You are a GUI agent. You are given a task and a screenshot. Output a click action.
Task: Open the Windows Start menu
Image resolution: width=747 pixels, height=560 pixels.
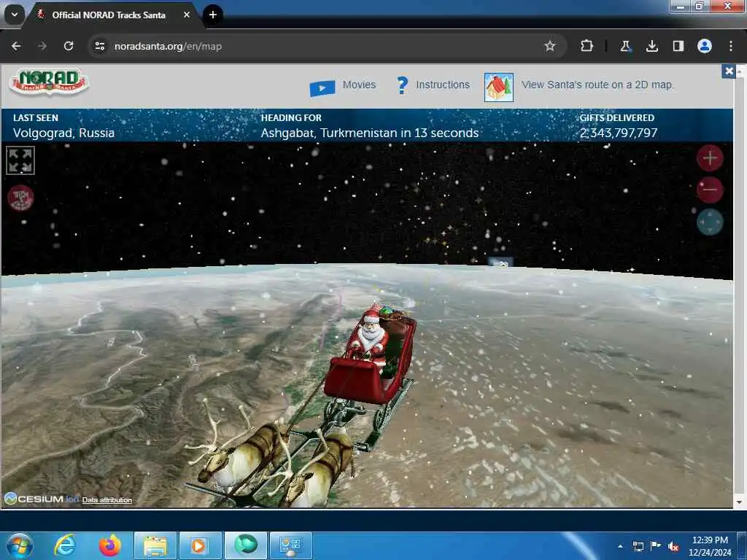(20, 545)
